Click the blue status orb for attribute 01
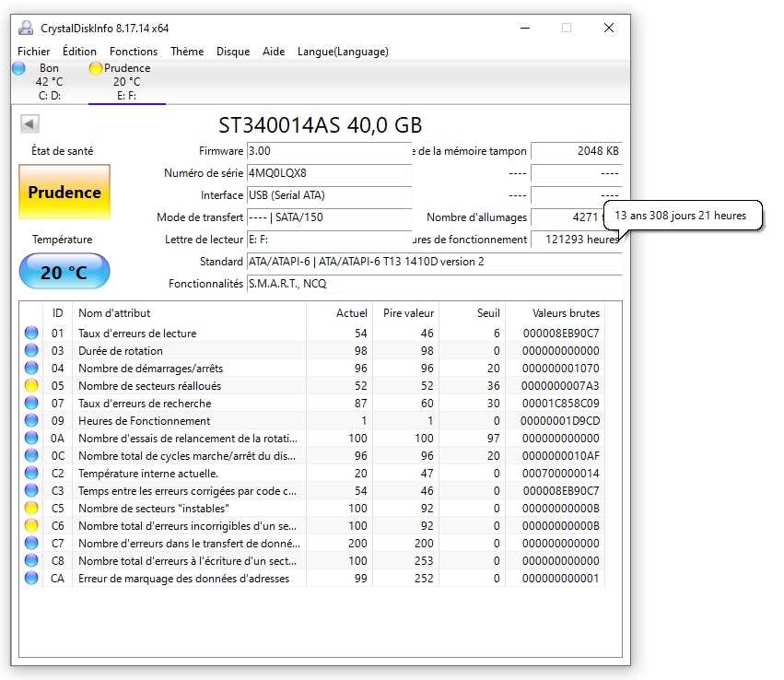The width and height of the screenshot is (784, 680). (31, 334)
